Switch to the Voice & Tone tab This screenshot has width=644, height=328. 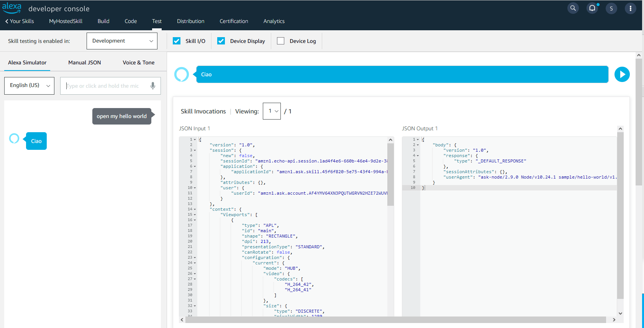click(x=139, y=62)
